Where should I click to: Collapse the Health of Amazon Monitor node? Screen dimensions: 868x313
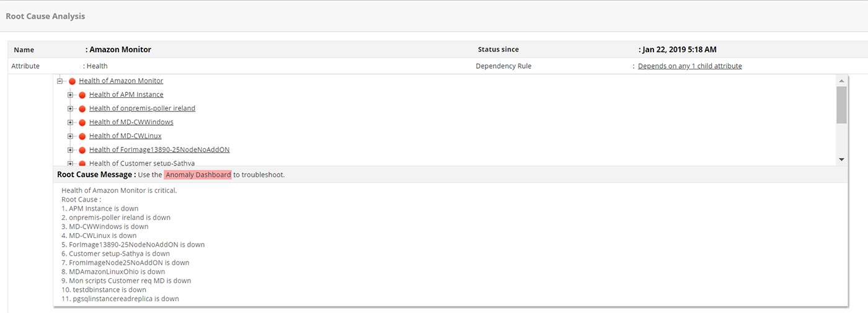(60, 81)
